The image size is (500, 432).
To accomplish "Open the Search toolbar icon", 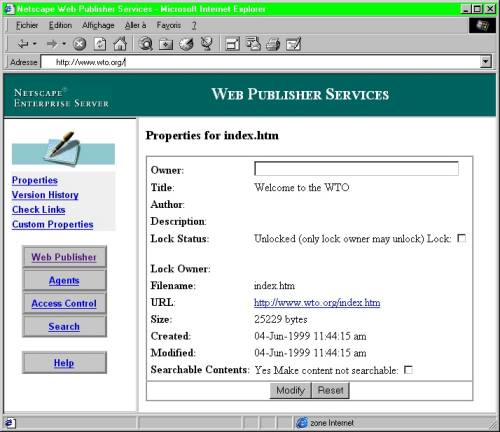I will pos(146,44).
